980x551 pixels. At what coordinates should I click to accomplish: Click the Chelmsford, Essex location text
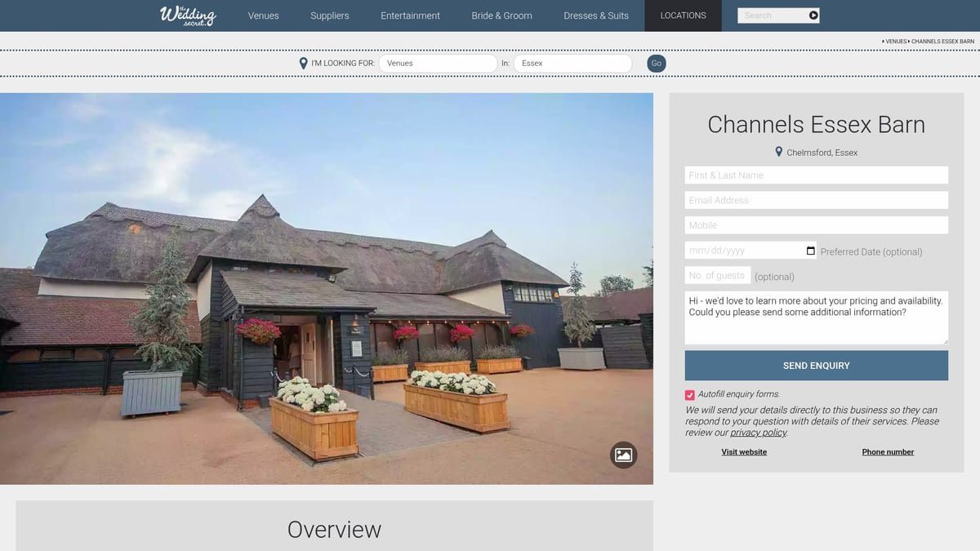pyautogui.click(x=822, y=153)
